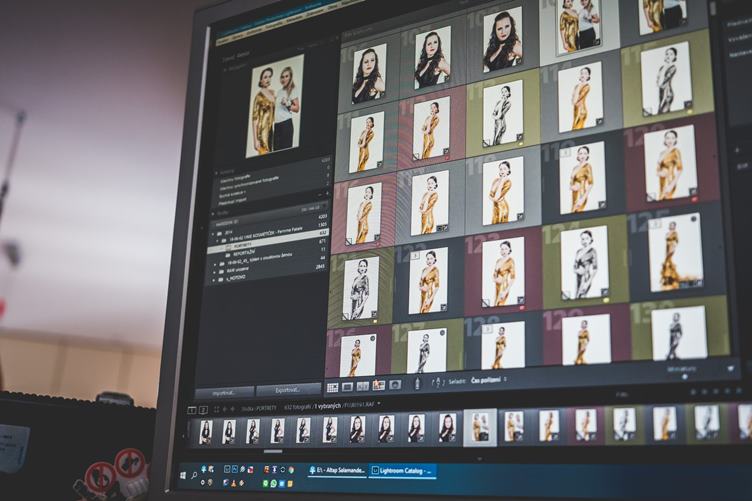Switch to Altap Salamander taskbar window
752x501 pixels.
pyautogui.click(x=337, y=471)
